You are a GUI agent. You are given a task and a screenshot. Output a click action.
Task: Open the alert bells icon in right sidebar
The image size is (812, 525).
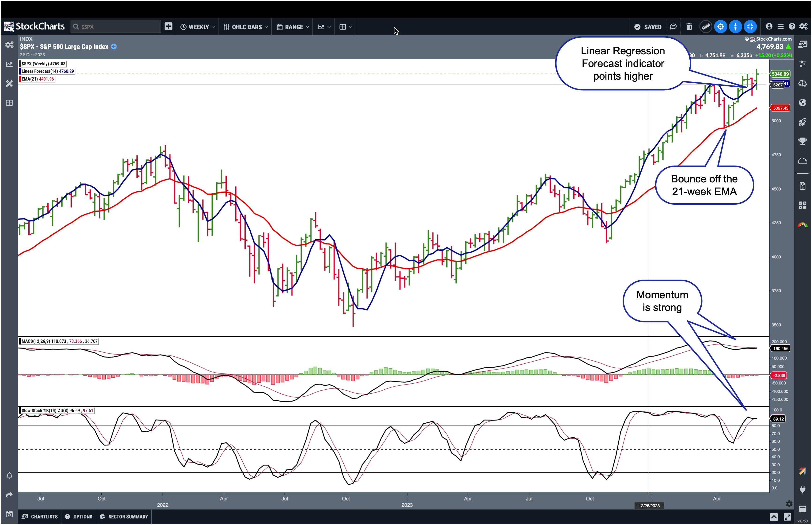pos(802,83)
